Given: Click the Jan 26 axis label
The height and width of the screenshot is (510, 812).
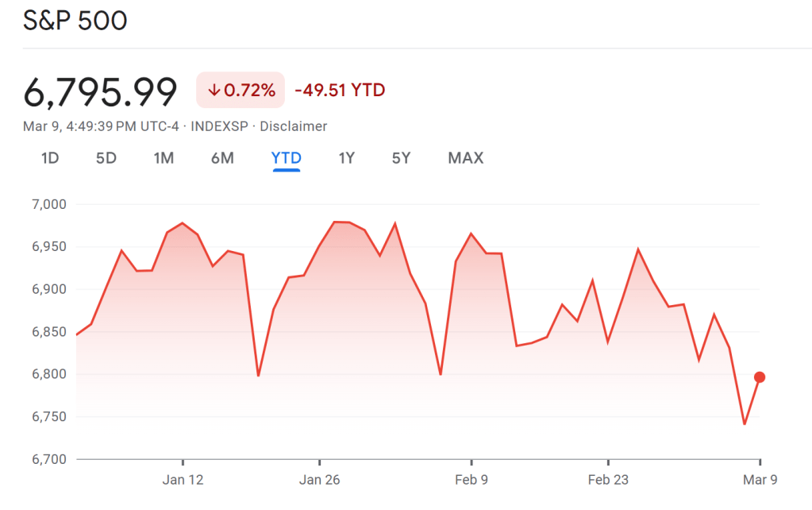Looking at the screenshot, I should click(320, 480).
